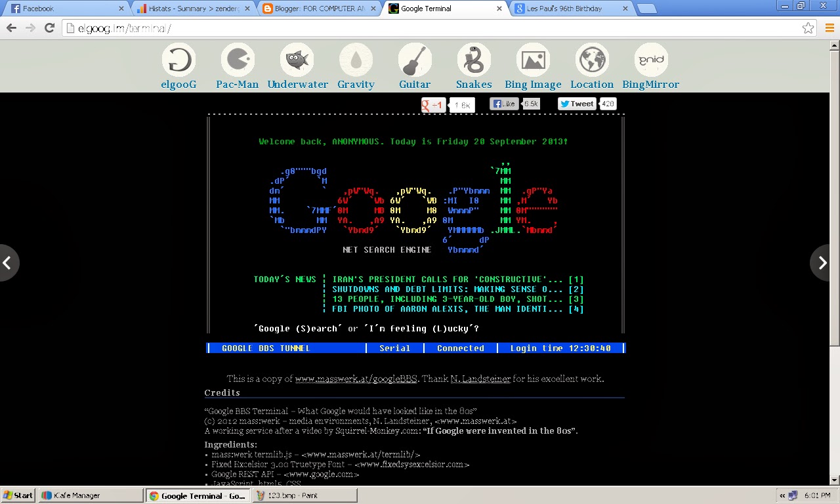Select the Google Terminal tab
This screenshot has height=504, width=840.
point(445,9)
